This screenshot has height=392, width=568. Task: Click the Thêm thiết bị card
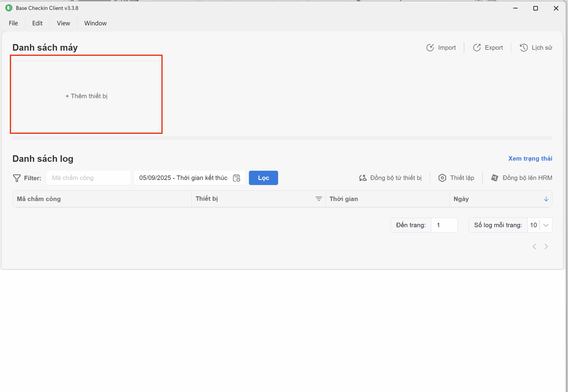pos(86,96)
